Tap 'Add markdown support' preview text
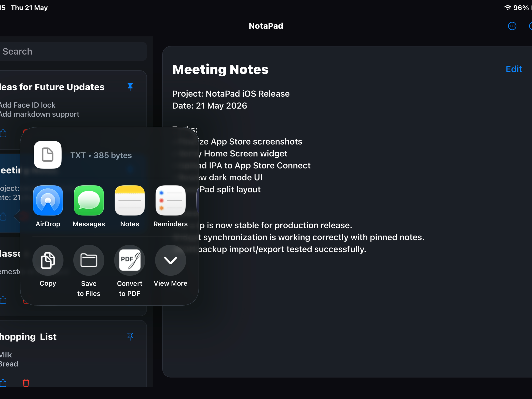This screenshot has height=399, width=532. click(40, 114)
